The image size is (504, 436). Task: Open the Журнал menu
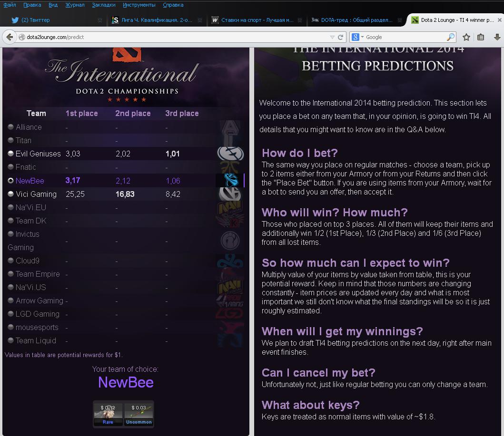tap(75, 5)
